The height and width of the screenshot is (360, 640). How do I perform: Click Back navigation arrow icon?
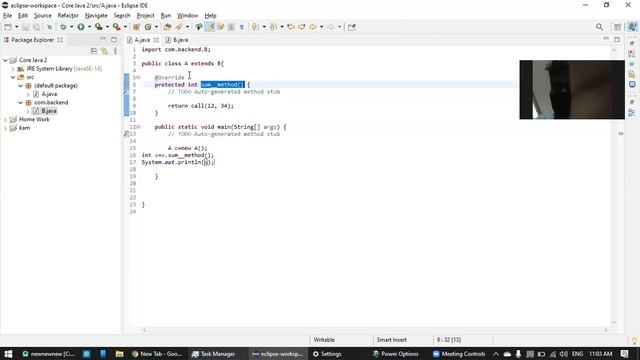tap(313, 27)
